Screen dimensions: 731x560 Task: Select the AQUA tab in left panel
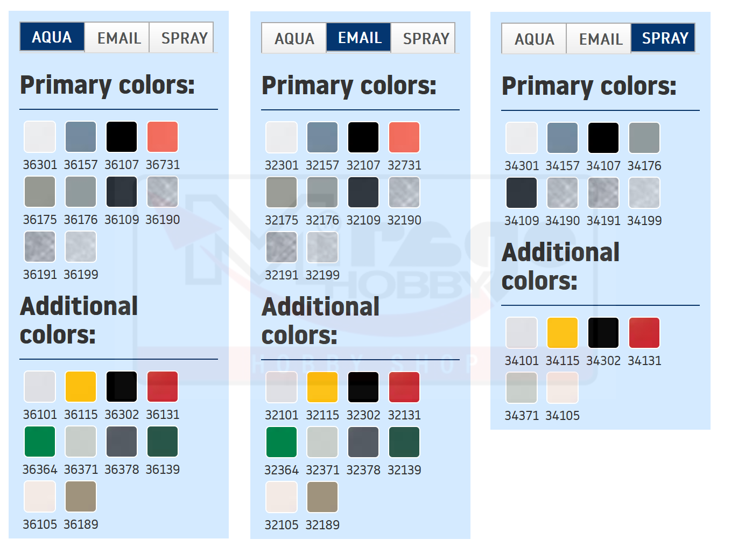point(52,37)
